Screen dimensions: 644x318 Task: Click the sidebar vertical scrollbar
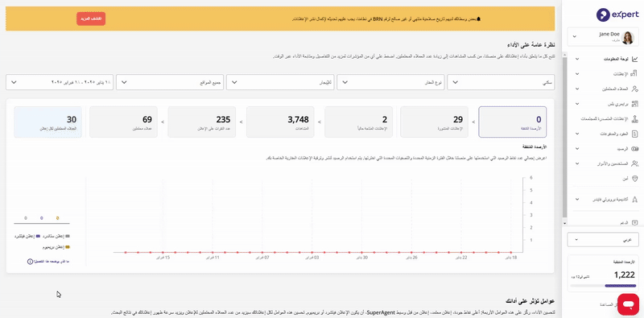coord(564,137)
